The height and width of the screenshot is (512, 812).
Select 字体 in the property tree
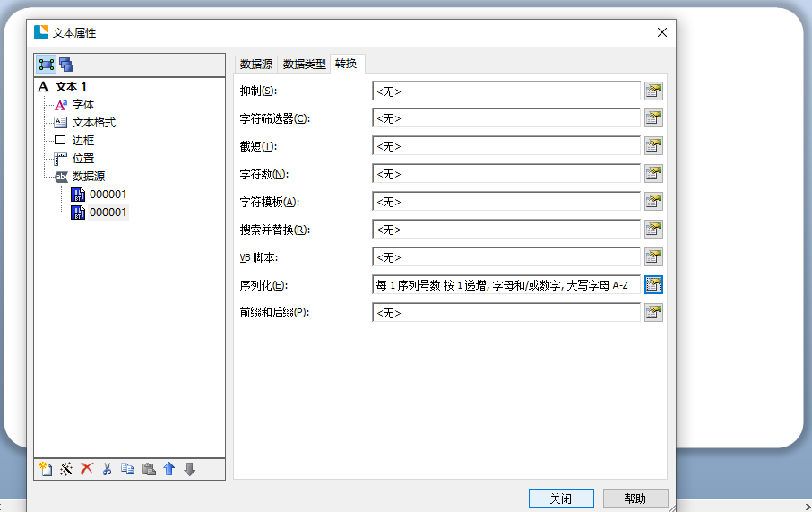tap(82, 105)
